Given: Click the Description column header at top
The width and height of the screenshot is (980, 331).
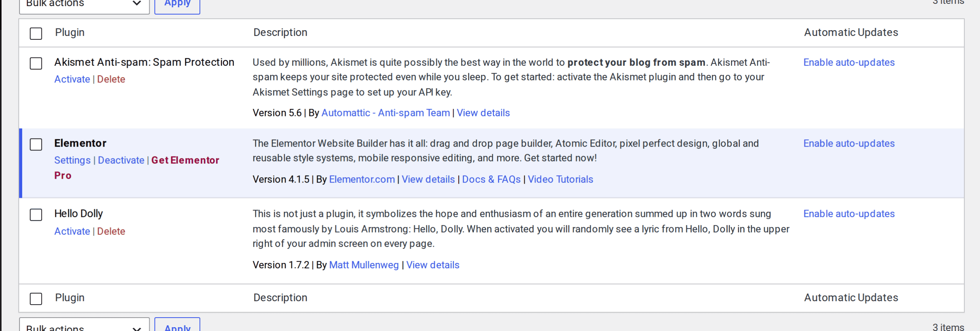Looking at the screenshot, I should [x=280, y=33].
